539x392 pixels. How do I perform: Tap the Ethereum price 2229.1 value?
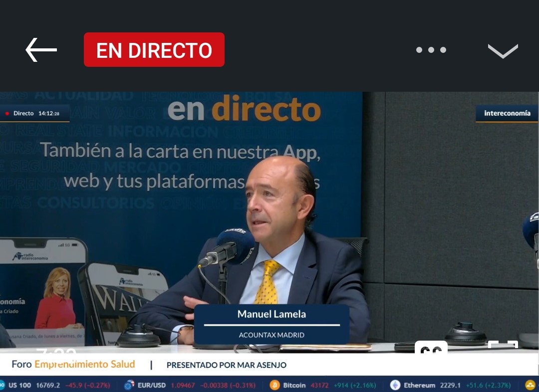(x=450, y=385)
